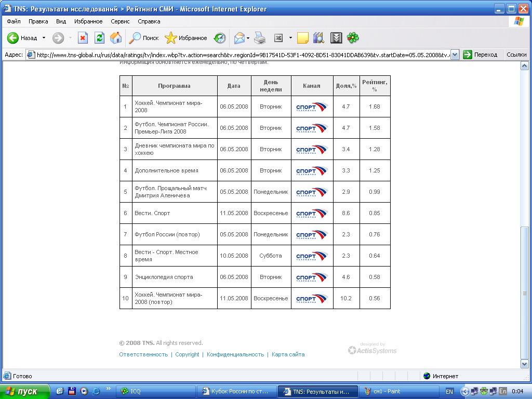The width and height of the screenshot is (532, 399).
Task: Expand the Mail icon dropdown arrow
Action: click(x=248, y=38)
